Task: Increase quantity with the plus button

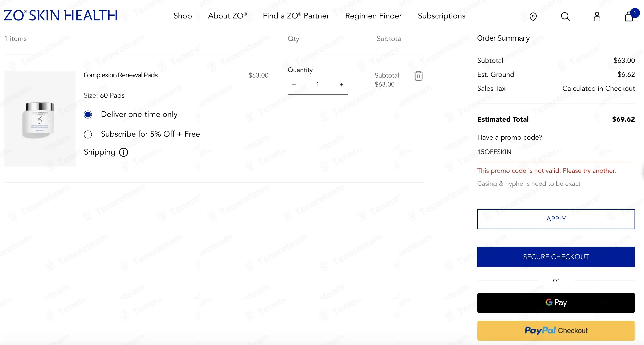Action: [341, 84]
